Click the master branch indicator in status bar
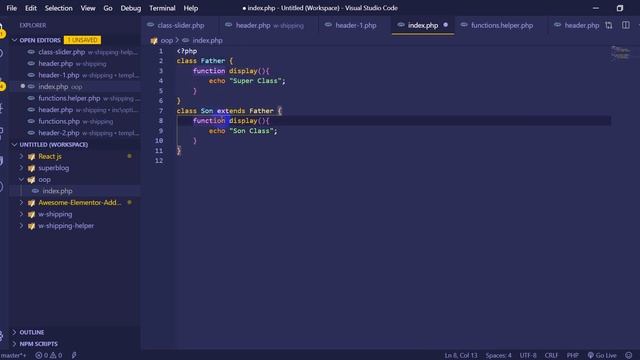This screenshot has width=640, height=360. [x=13, y=355]
